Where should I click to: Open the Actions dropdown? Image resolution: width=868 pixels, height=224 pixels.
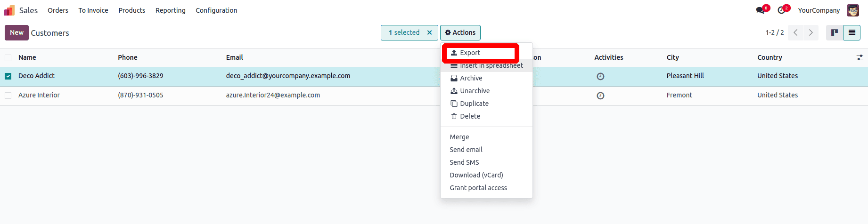(x=460, y=32)
